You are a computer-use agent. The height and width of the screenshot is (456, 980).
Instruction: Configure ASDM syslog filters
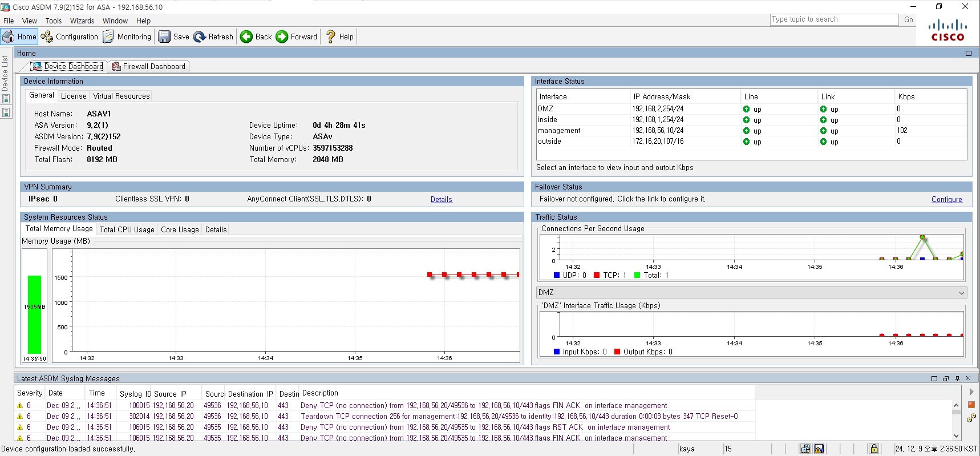click(x=971, y=418)
